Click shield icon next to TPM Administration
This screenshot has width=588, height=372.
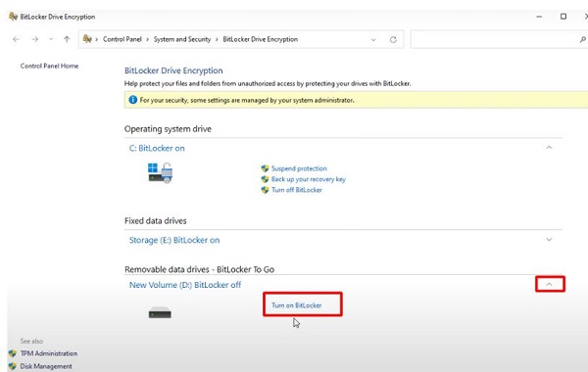coord(13,353)
